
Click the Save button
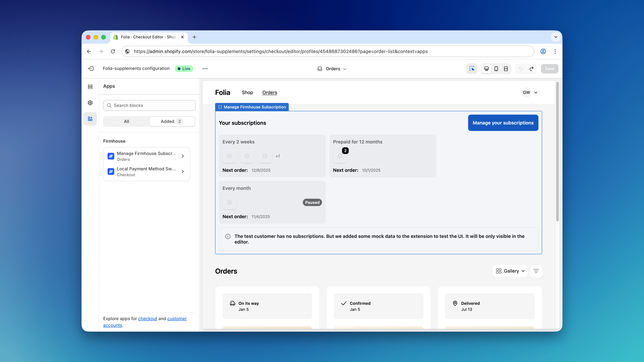[549, 69]
